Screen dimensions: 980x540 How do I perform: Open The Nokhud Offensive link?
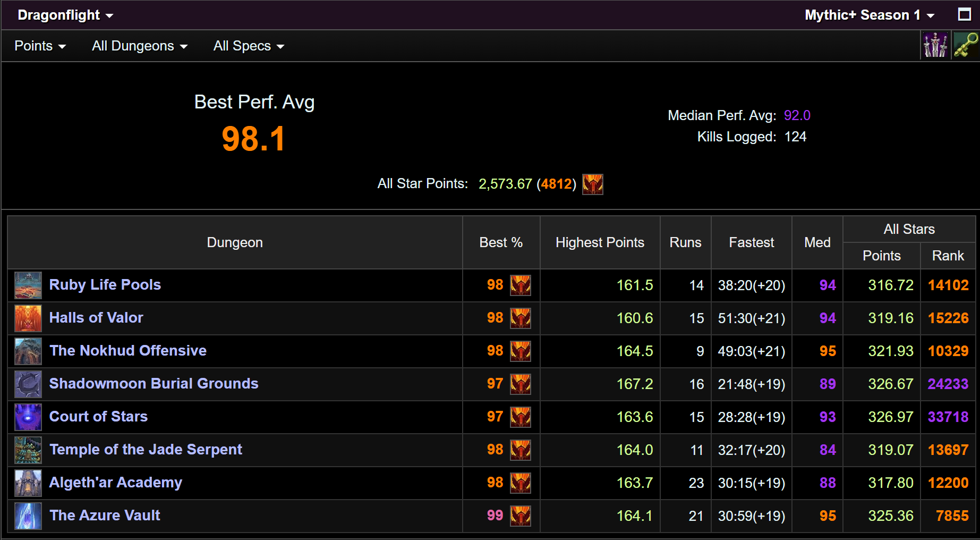[x=128, y=351]
